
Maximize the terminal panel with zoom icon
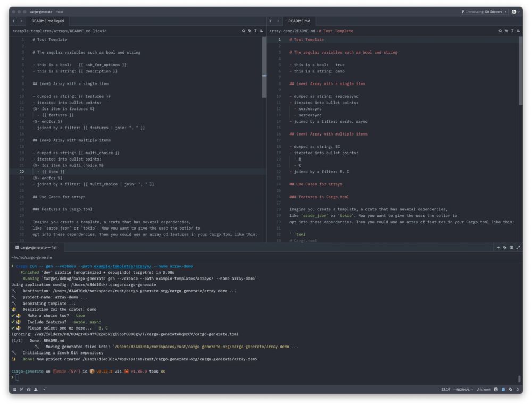pos(518,247)
